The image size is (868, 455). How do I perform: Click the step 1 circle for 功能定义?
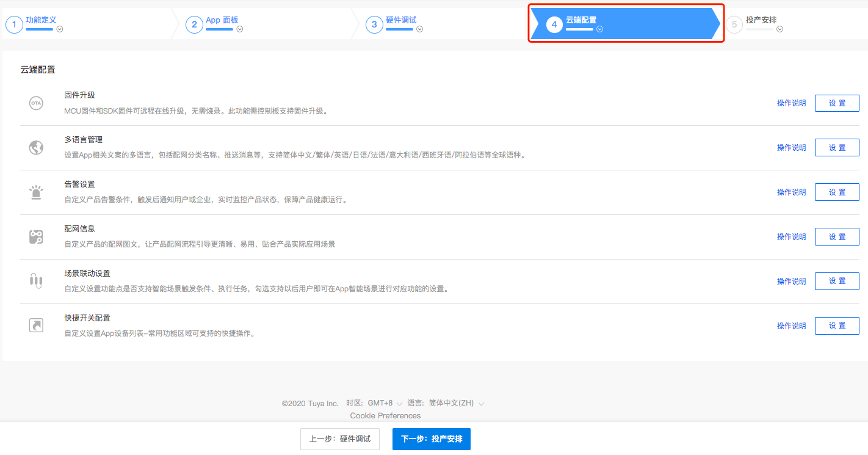coord(14,24)
